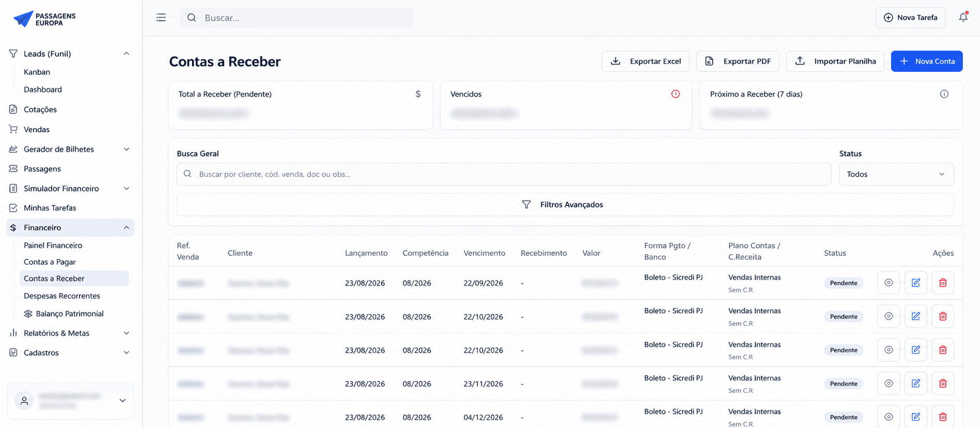Create a new account with Nova Conta
This screenshot has height=428, width=980.
927,61
